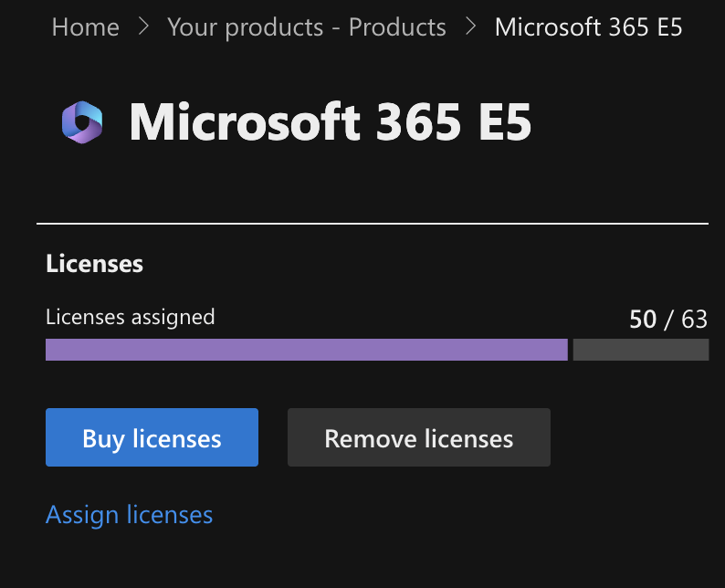Click the bold 50 assigned count

pos(643,320)
